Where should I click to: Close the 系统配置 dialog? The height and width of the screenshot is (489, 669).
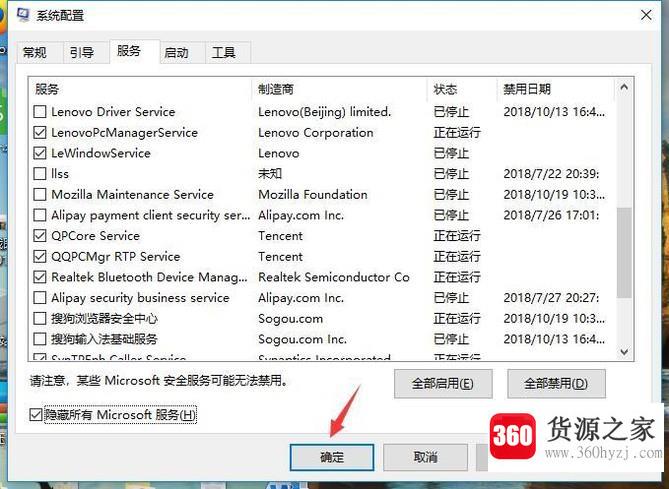pos(646,15)
